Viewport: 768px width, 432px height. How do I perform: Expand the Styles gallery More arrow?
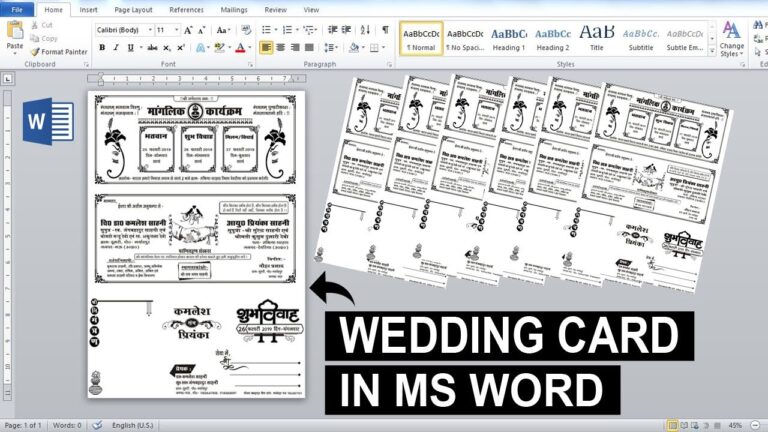coord(712,52)
